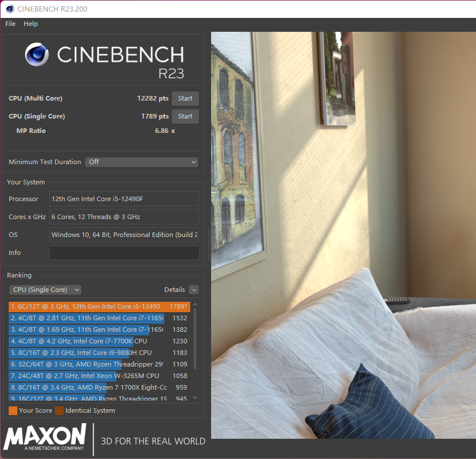This screenshot has width=476, height=459.
Task: Click the MAXON logo at bottom left
Action: (x=45, y=437)
